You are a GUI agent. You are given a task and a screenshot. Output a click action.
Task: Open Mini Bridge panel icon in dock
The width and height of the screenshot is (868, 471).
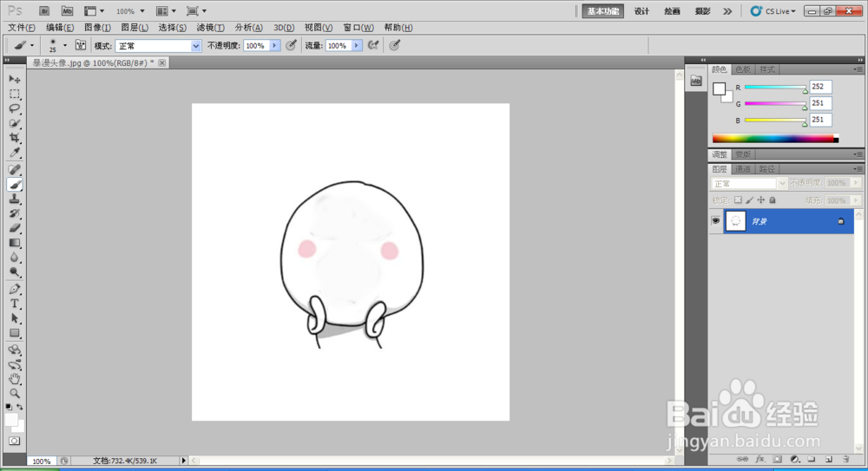click(696, 82)
